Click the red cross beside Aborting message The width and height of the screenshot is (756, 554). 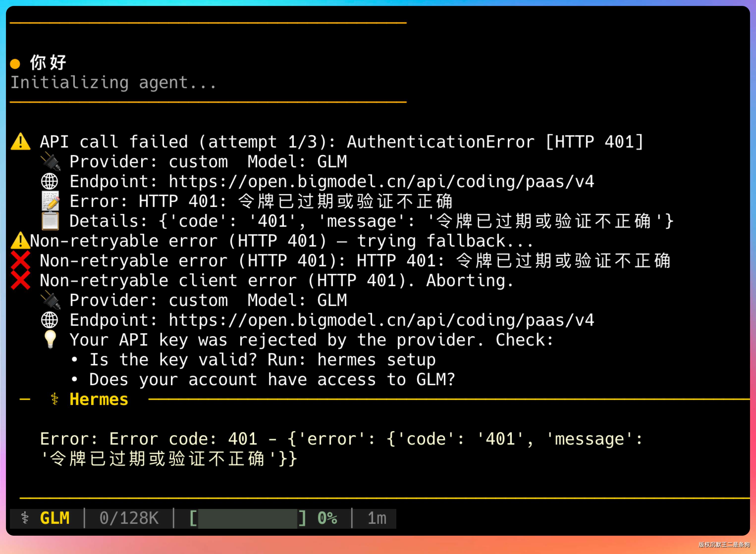(x=21, y=280)
